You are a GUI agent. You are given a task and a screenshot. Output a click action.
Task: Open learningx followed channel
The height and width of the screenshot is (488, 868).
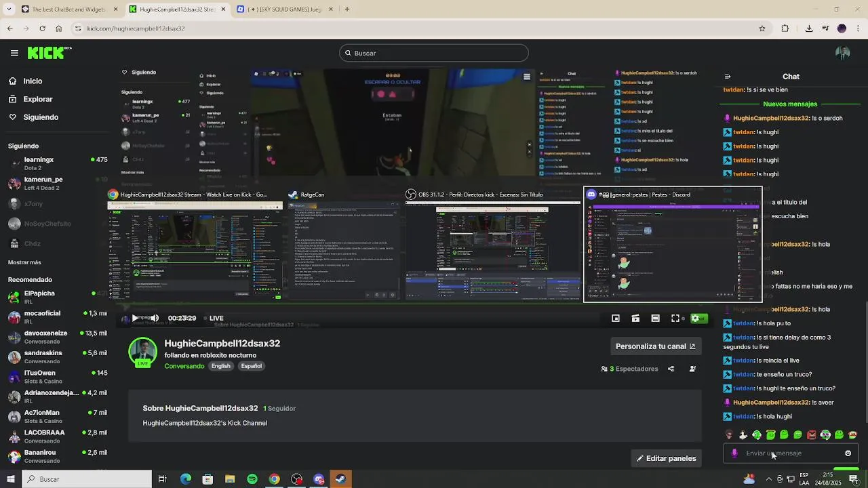[58, 163]
